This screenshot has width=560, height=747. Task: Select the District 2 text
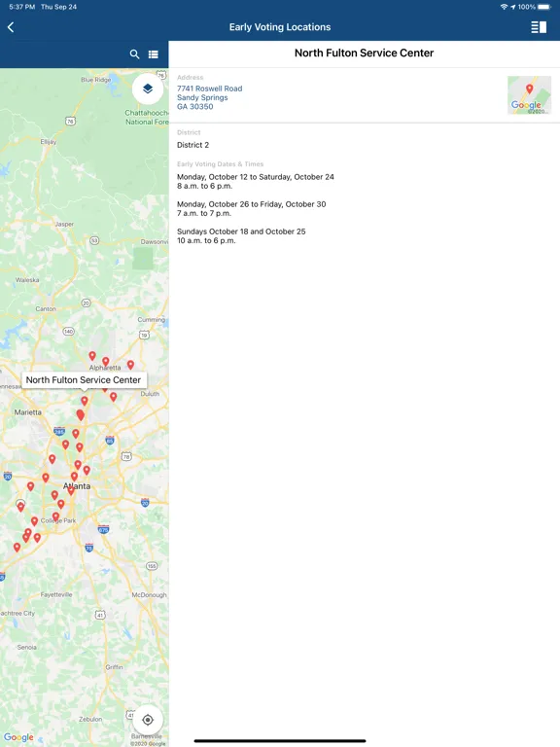pos(192,145)
